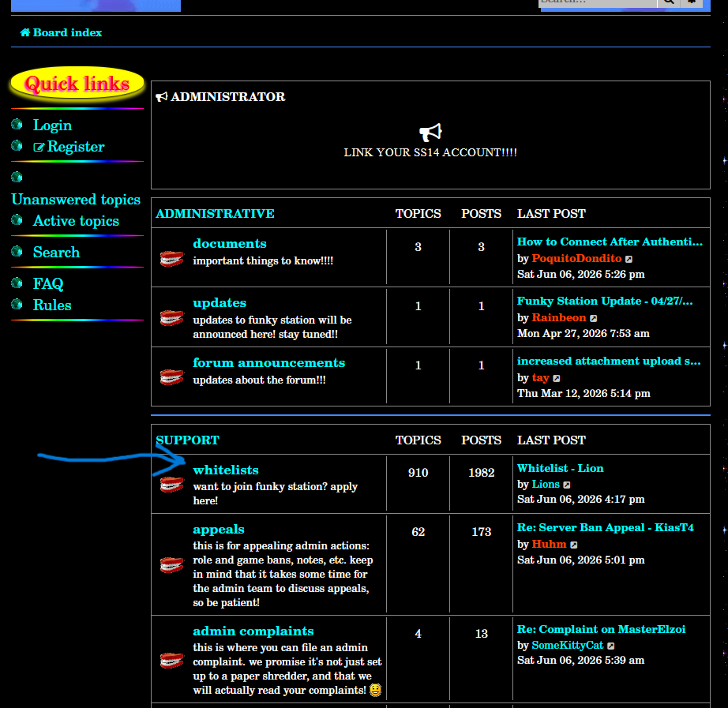The height and width of the screenshot is (708, 728).
Task: Open the Whitelist - Lion post
Action: coord(561,468)
